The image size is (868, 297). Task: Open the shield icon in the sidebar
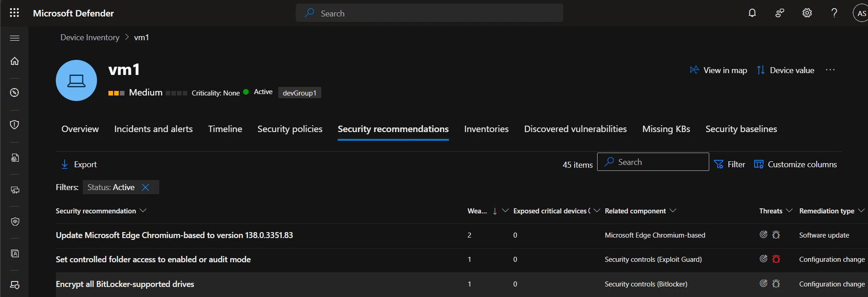15,124
